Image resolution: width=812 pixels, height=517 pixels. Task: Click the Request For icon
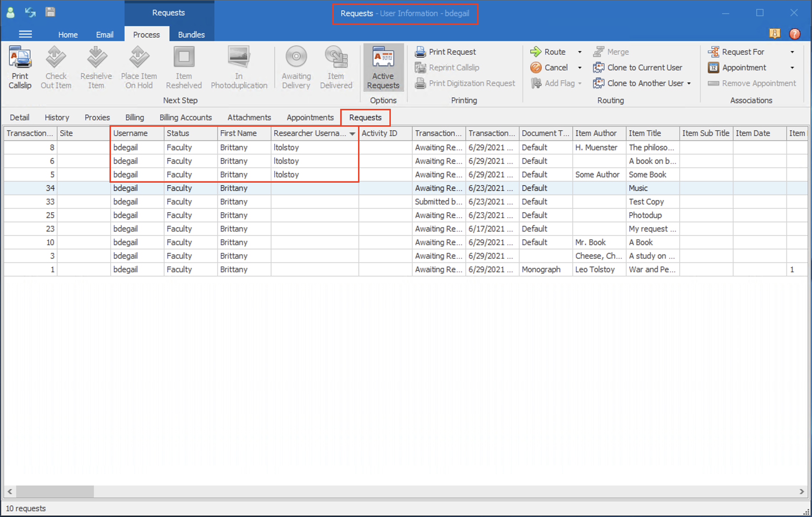point(714,52)
